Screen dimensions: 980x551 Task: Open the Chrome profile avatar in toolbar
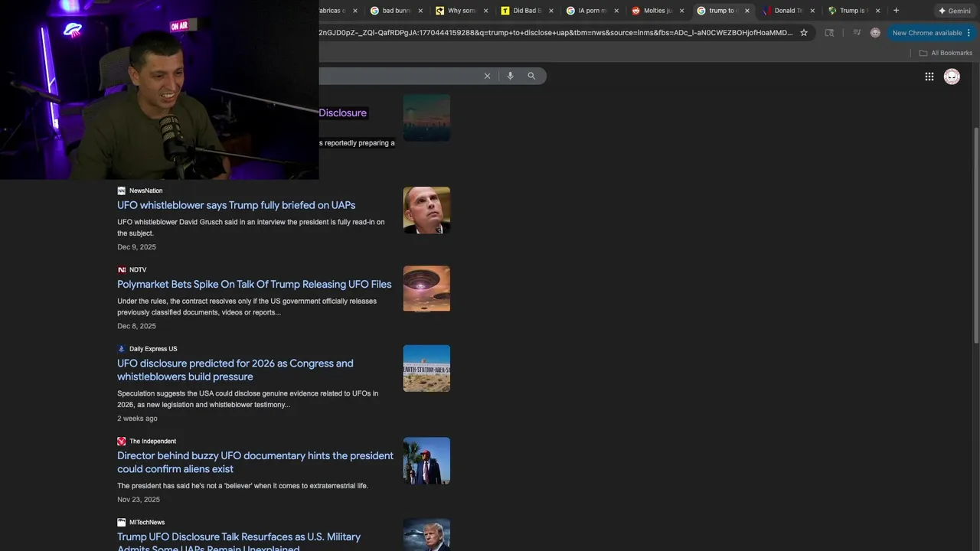[x=875, y=33]
